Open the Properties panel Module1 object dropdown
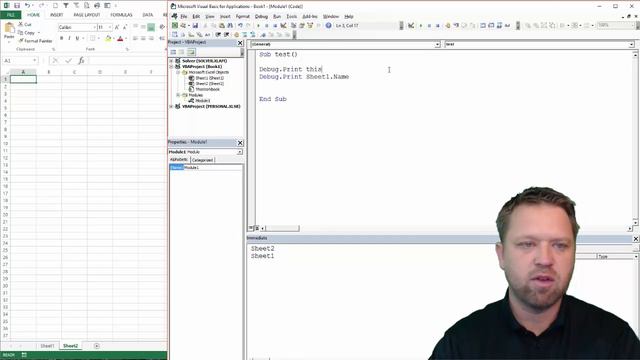 point(240,152)
